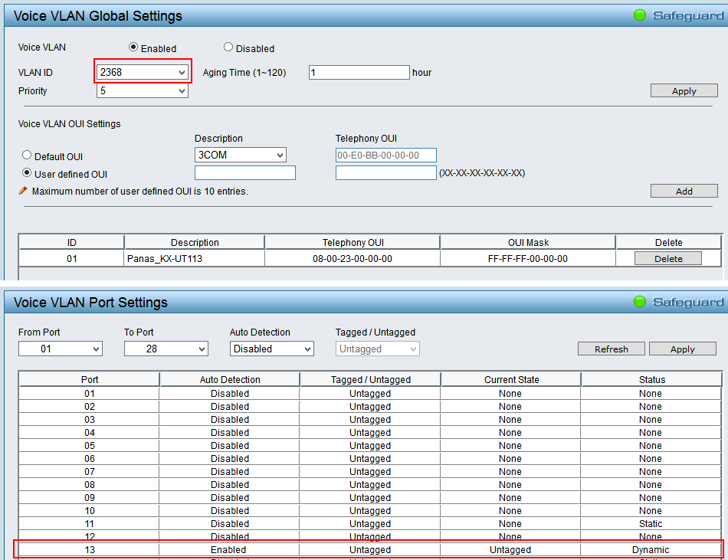Image resolution: width=728 pixels, height=560 pixels.
Task: Click the Aging Time input field
Action: pos(359,73)
